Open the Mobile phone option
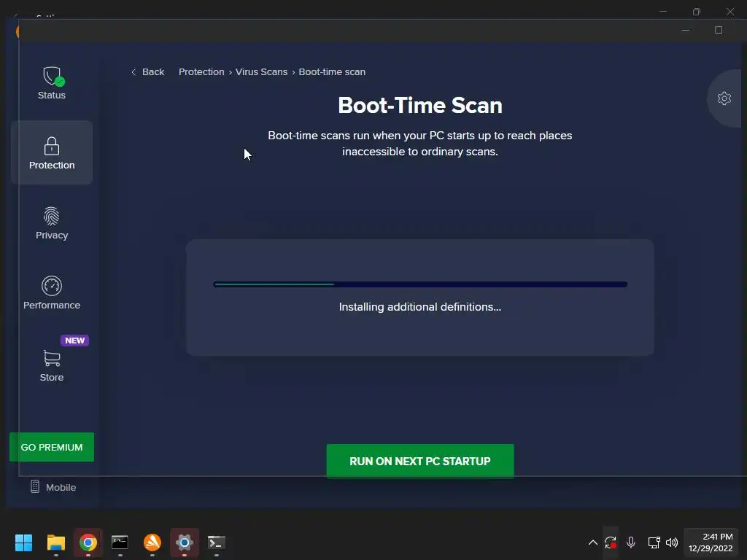This screenshot has height=560, width=747. click(53, 487)
